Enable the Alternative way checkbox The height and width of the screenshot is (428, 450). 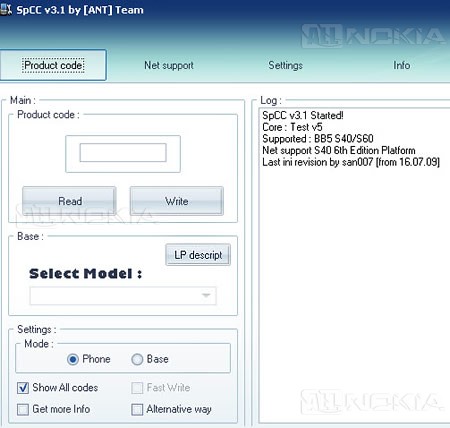click(x=137, y=409)
